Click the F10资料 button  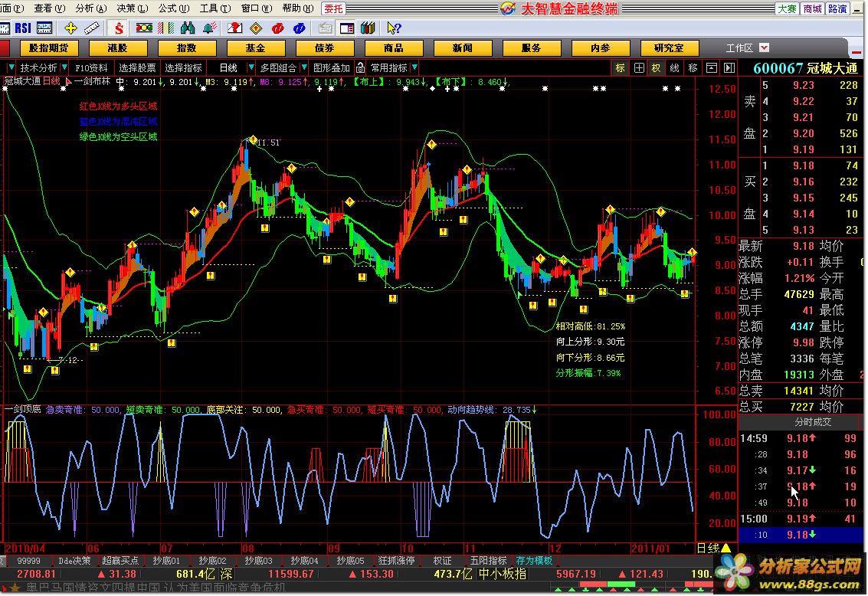pos(91,67)
